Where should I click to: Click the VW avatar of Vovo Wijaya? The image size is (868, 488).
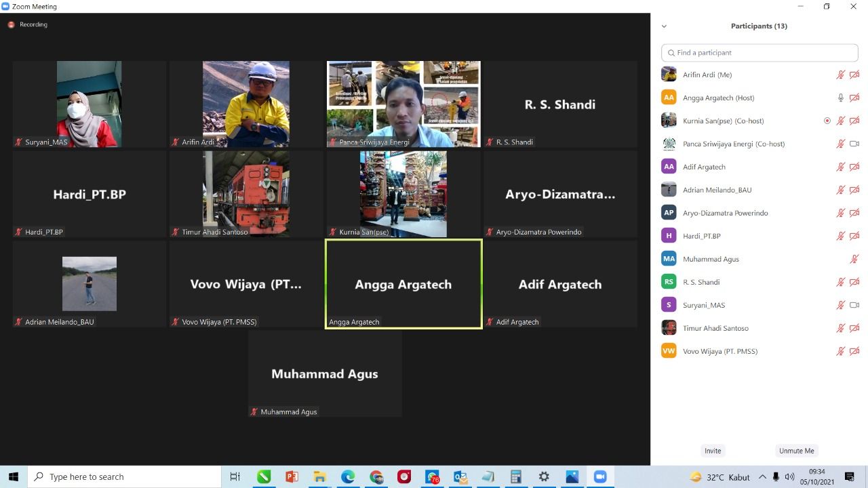(669, 351)
